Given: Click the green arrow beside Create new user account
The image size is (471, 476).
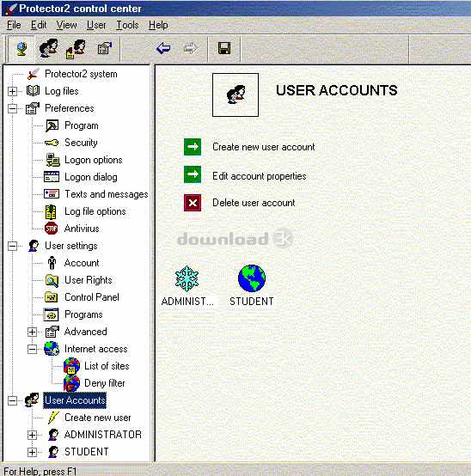Looking at the screenshot, I should [193, 147].
